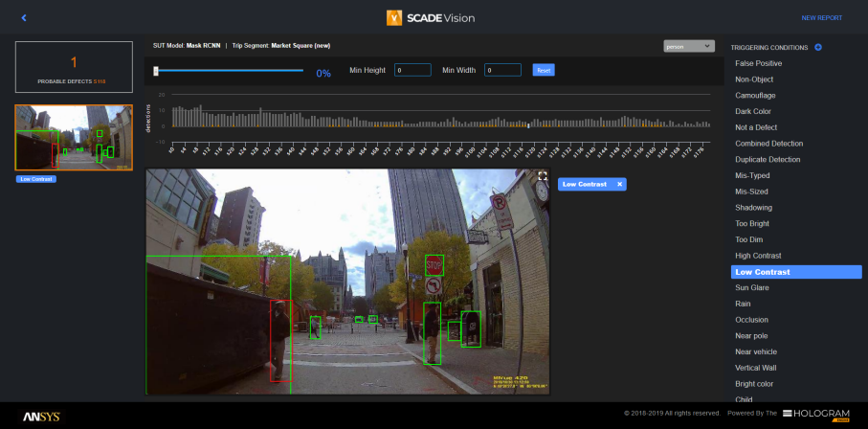The width and height of the screenshot is (868, 429).
Task: Open the person class dropdown
Action: tap(689, 47)
